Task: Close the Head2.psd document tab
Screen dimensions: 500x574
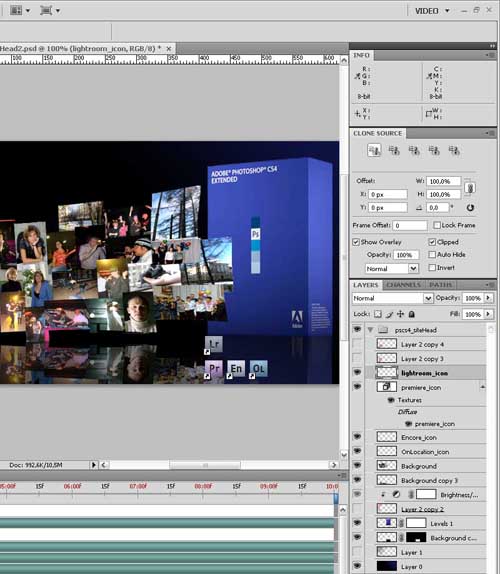Action: tap(169, 49)
